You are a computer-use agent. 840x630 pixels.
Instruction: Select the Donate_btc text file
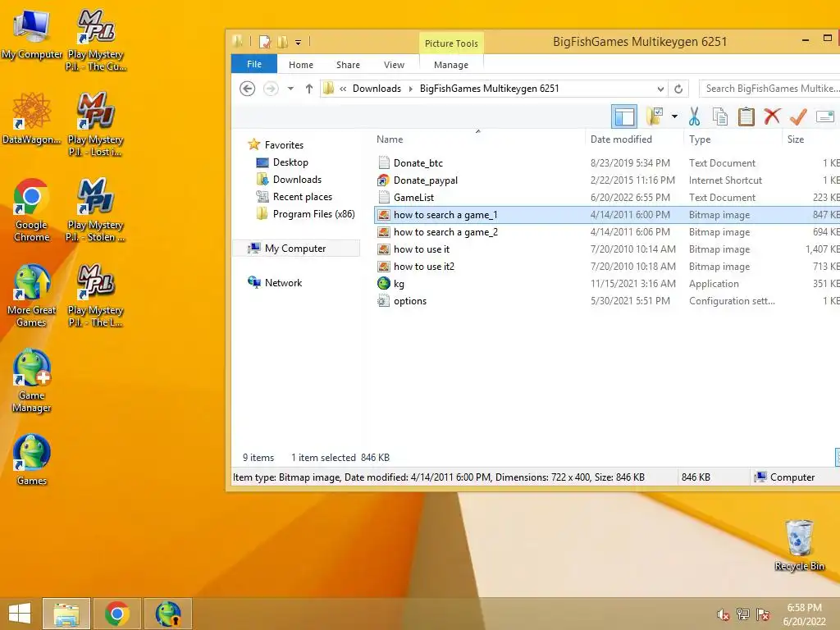click(x=418, y=163)
